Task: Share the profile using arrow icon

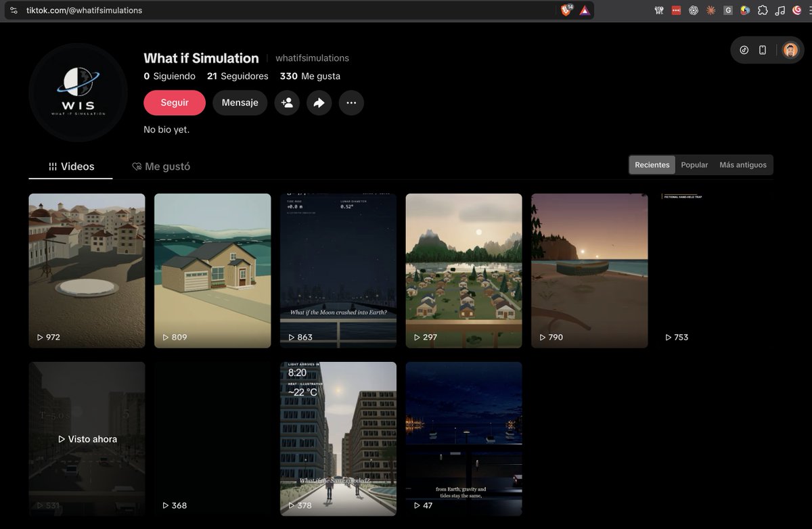Action: coord(319,103)
